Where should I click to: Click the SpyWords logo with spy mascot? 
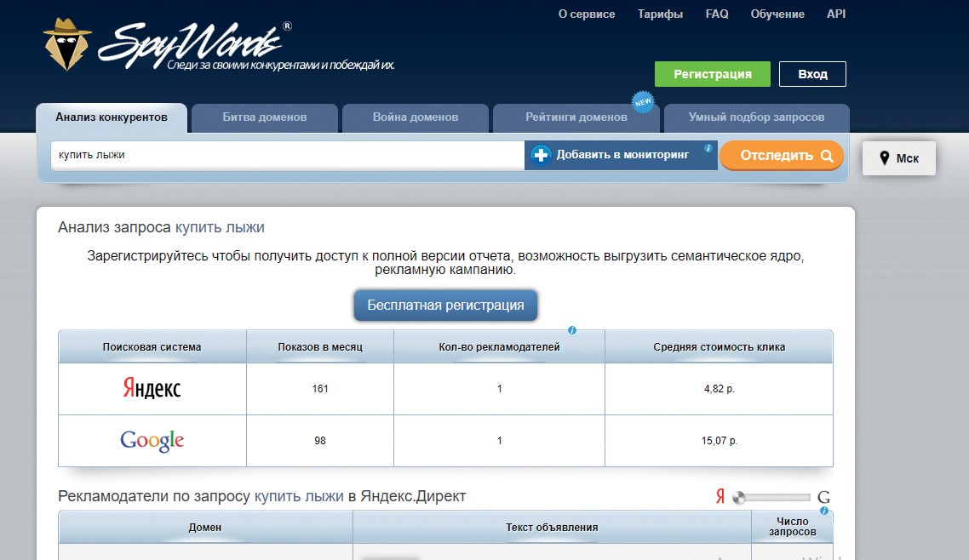click(x=168, y=43)
